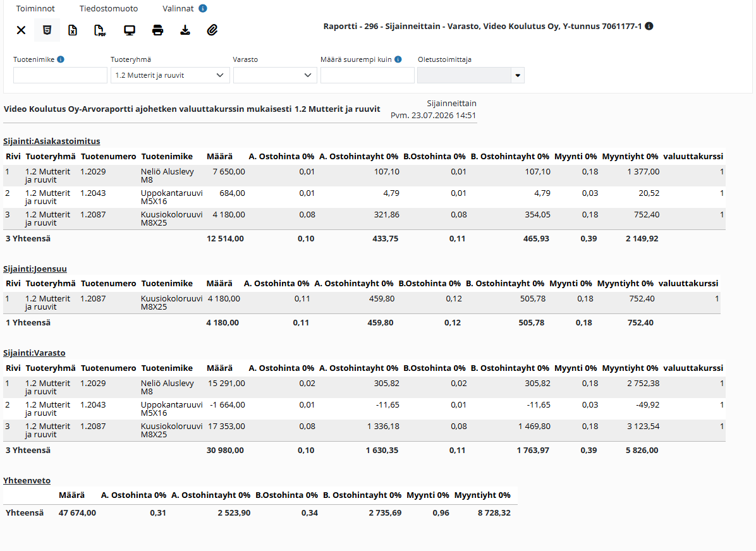756x551 pixels.
Task: Print the report using the printer icon
Action: (x=157, y=30)
